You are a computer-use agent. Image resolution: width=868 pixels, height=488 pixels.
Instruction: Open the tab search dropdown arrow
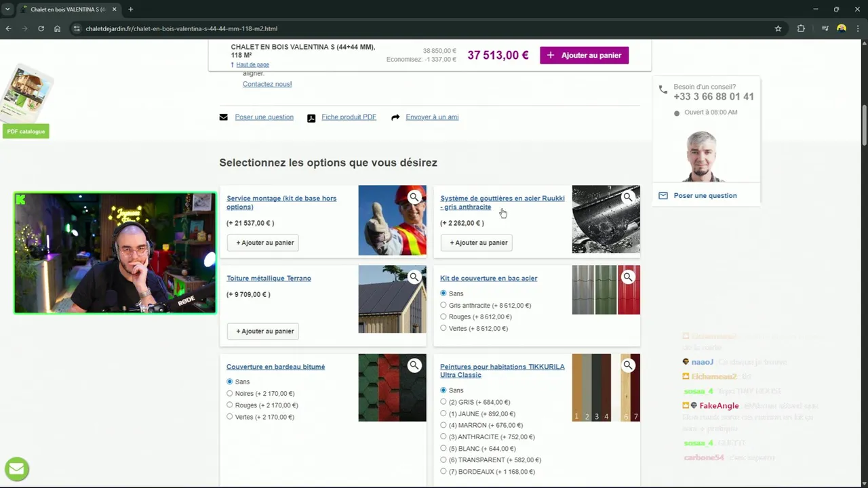tap(7, 9)
